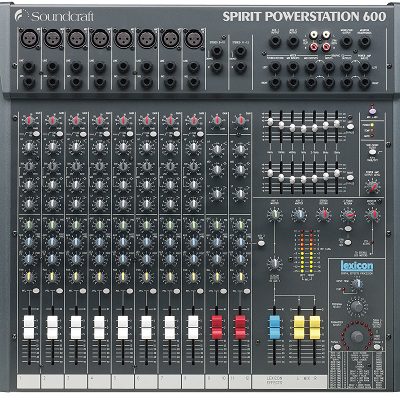The height and width of the screenshot is (400, 400).
Task: Adjust the blue Lexicon input level knob
Action: coord(358,284)
